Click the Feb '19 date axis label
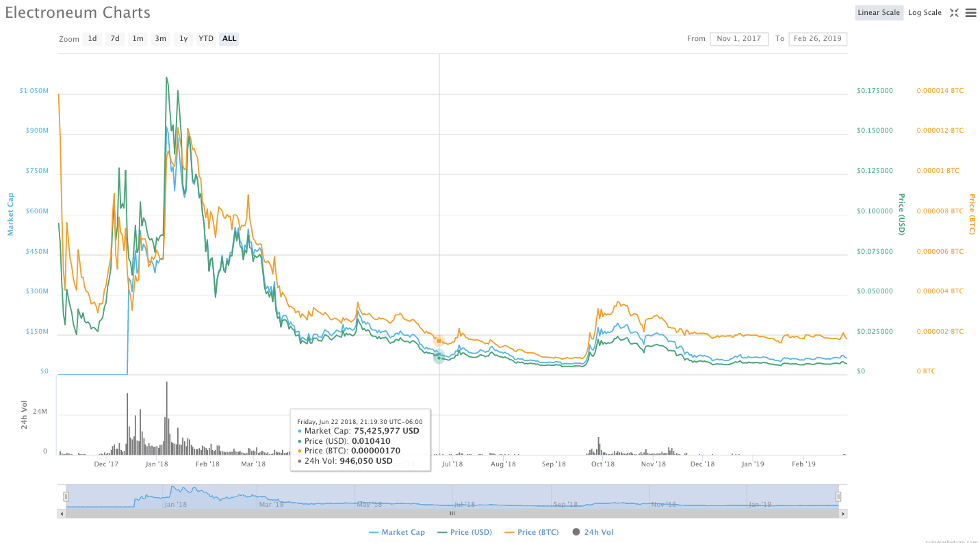 pyautogui.click(x=803, y=464)
